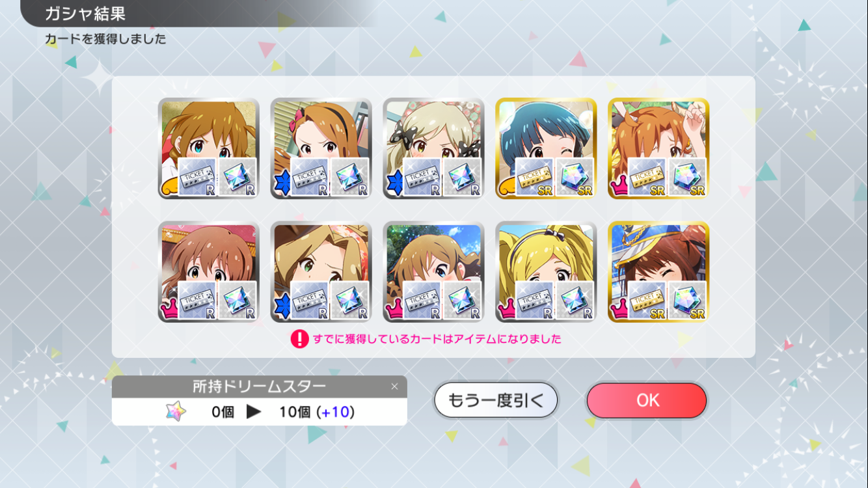Click the R crystal icon on first card
Image resolution: width=868 pixels, height=488 pixels.
click(x=237, y=177)
